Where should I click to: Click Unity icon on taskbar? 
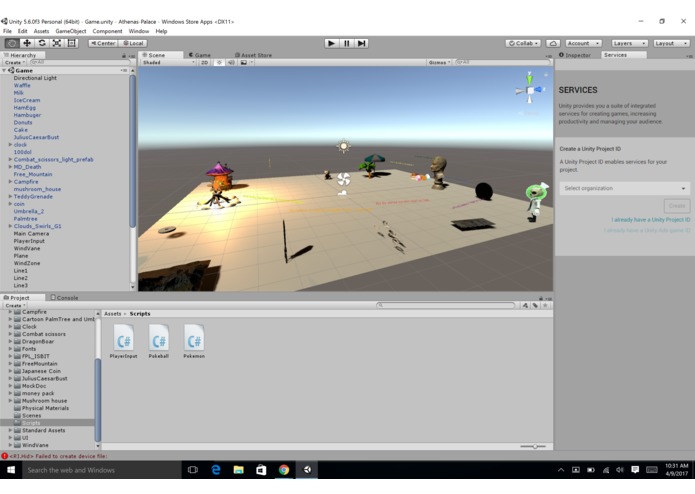tap(307, 470)
